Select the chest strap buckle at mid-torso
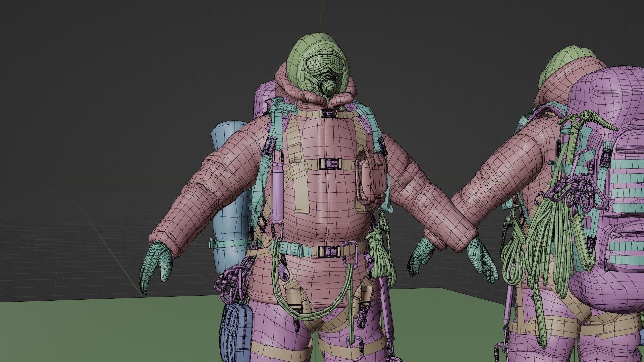The height and width of the screenshot is (362, 644). pyautogui.click(x=330, y=164)
